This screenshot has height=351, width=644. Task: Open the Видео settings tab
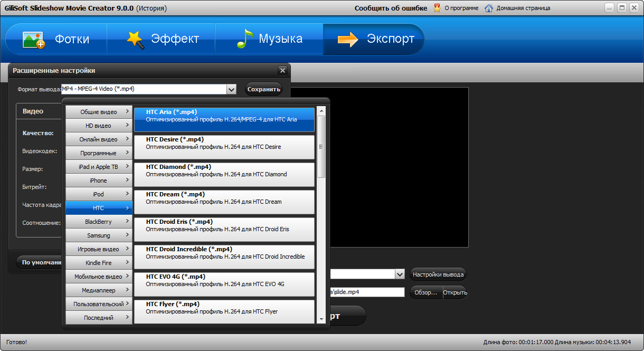click(x=33, y=111)
